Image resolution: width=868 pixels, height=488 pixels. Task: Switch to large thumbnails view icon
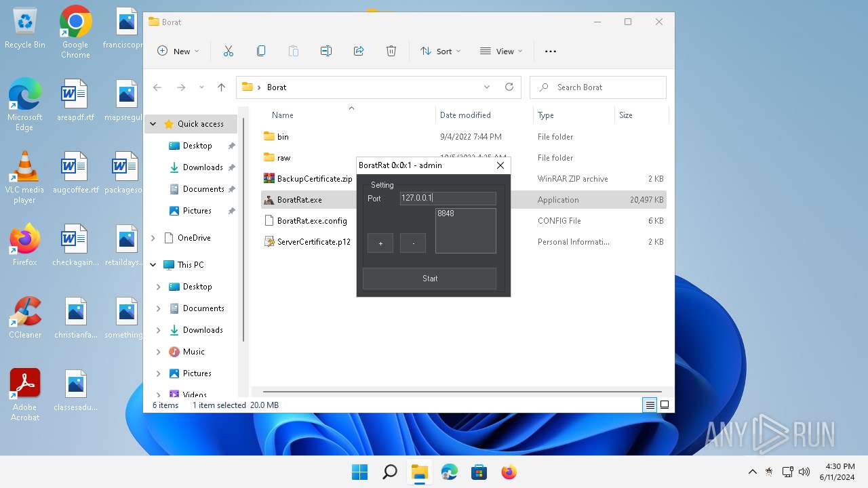[x=665, y=405]
